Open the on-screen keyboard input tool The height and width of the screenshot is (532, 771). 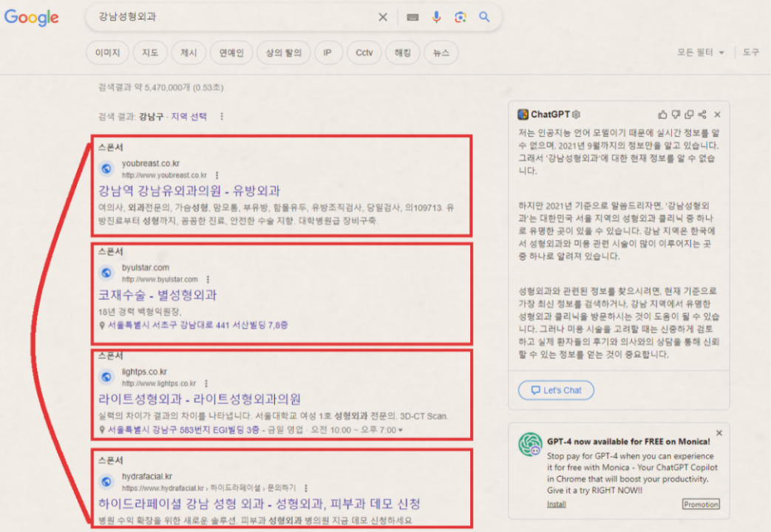pos(412,17)
